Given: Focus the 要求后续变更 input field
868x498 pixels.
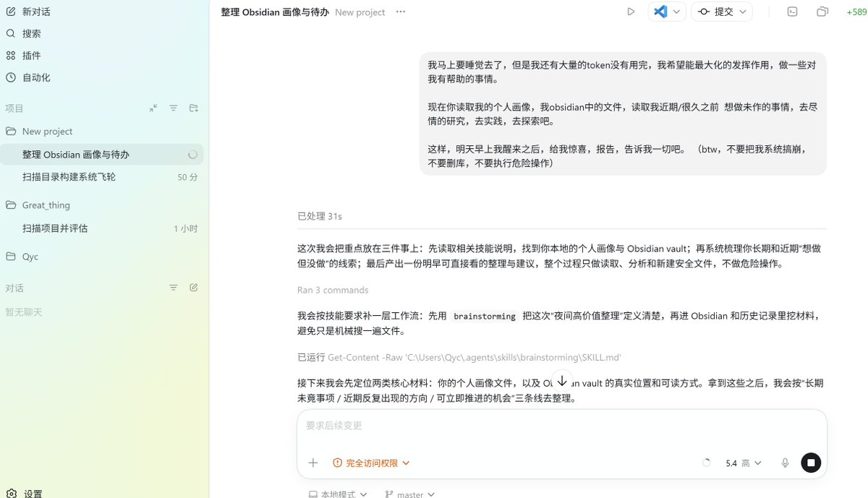Looking at the screenshot, I should tap(561, 426).
